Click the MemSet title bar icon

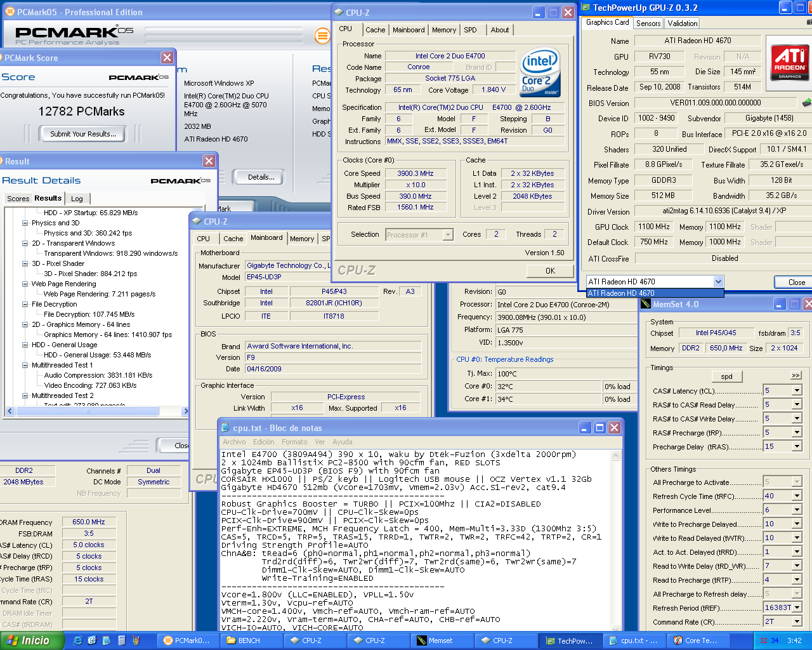coord(646,304)
